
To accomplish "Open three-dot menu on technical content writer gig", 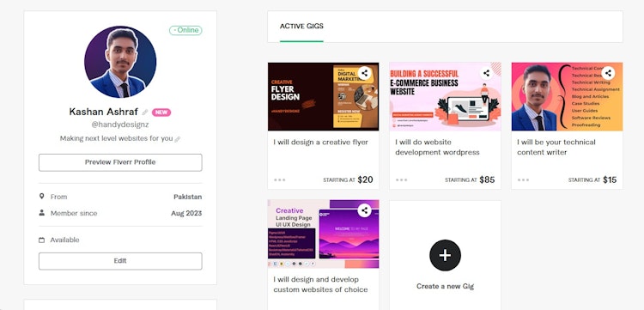I will click(524, 179).
